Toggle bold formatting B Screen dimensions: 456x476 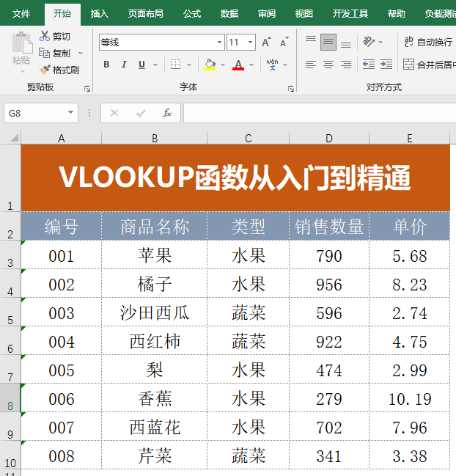[x=106, y=65]
